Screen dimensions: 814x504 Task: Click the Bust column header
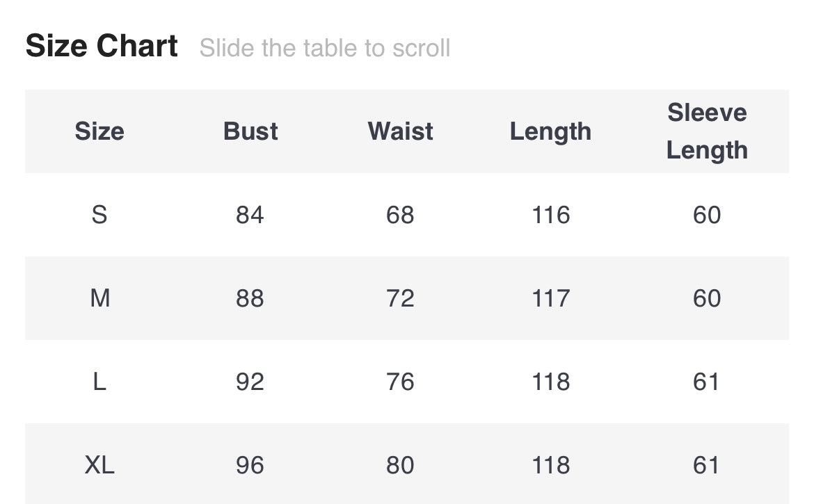click(x=250, y=131)
